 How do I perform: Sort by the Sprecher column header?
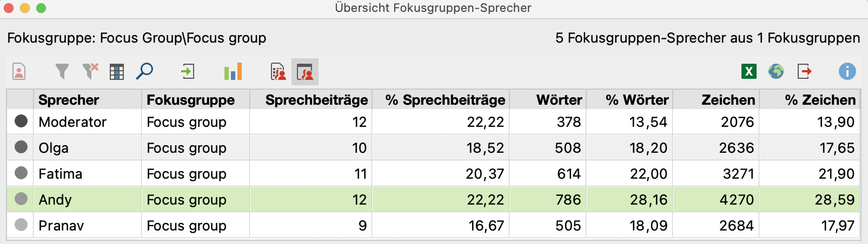coord(69,100)
